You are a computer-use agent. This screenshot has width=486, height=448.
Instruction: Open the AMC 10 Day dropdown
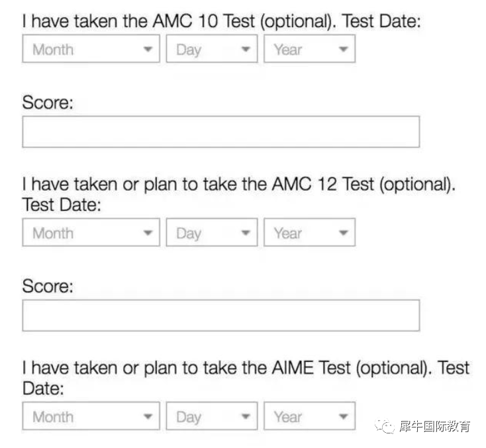(x=212, y=49)
